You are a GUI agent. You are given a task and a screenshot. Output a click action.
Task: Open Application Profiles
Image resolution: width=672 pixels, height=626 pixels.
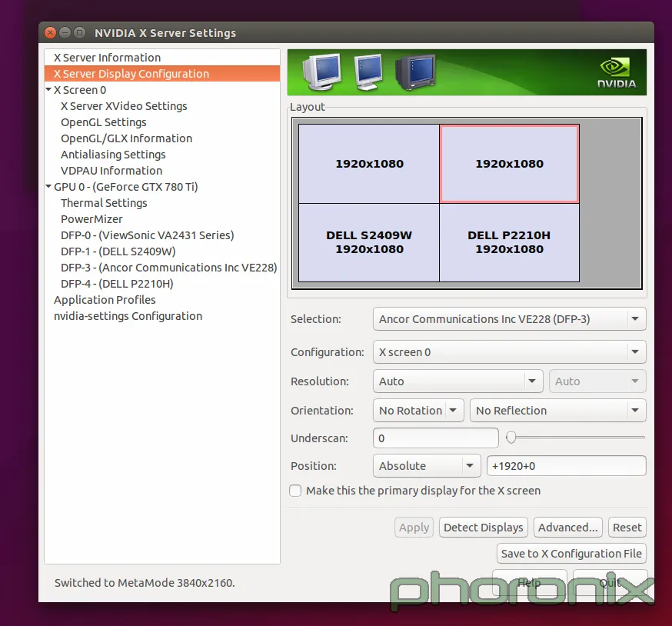(105, 300)
